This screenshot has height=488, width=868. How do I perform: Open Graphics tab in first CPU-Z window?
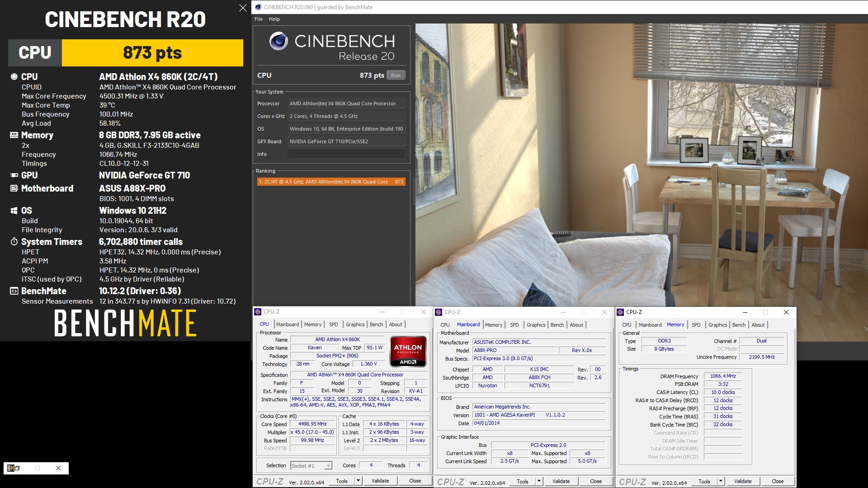355,324
